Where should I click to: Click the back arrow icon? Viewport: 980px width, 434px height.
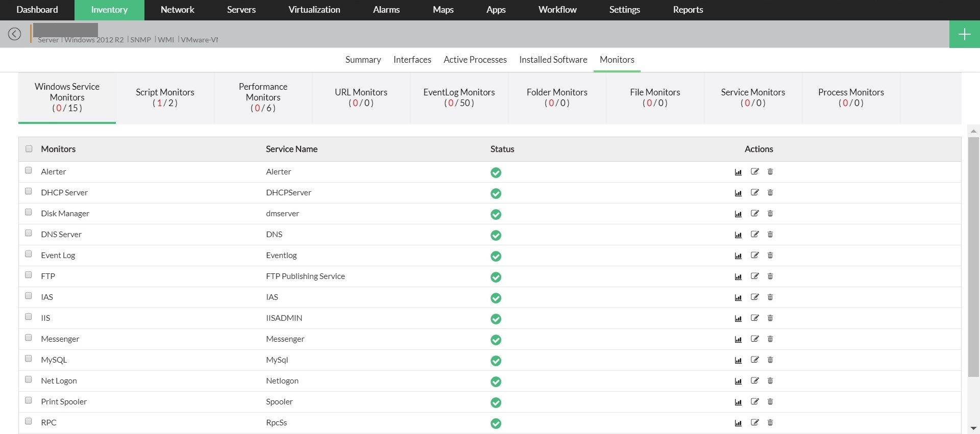14,34
